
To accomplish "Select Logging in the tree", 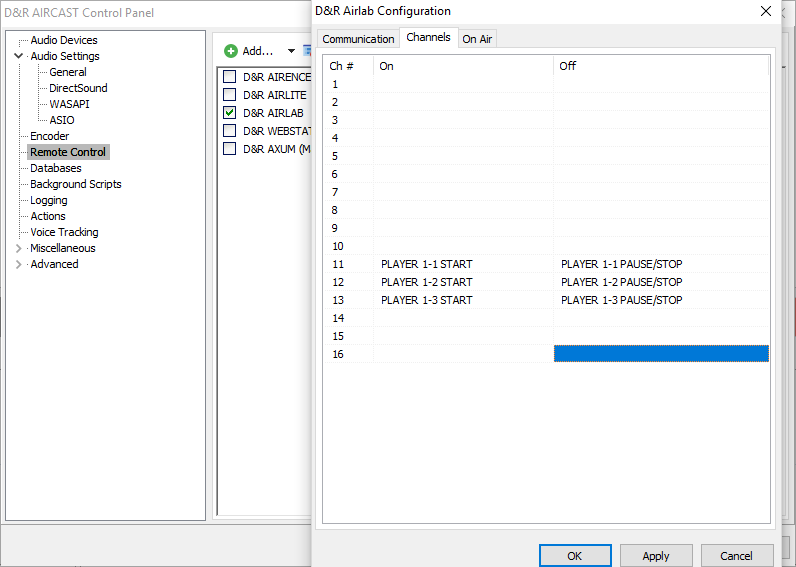I will pos(48,201).
